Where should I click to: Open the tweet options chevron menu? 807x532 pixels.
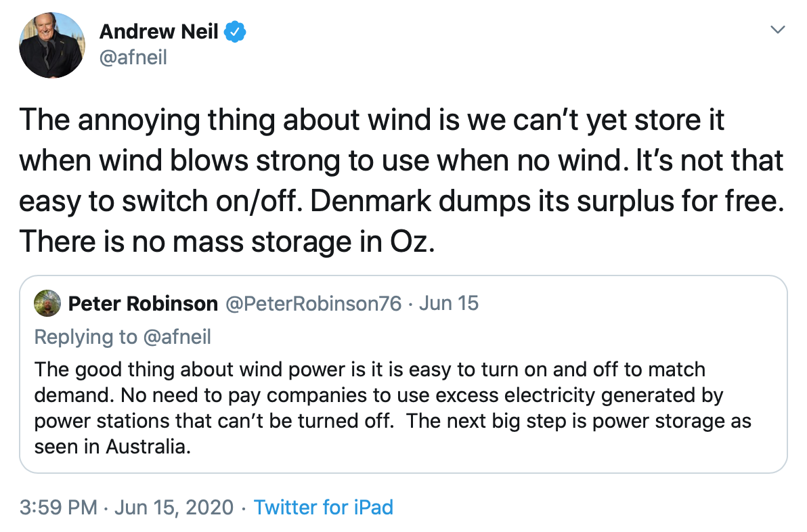point(777,29)
